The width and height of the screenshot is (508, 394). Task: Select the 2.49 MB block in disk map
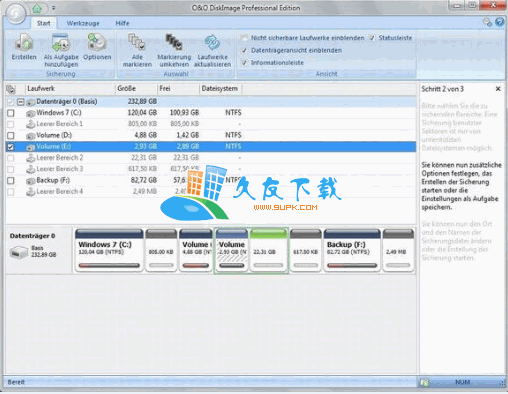(398, 250)
